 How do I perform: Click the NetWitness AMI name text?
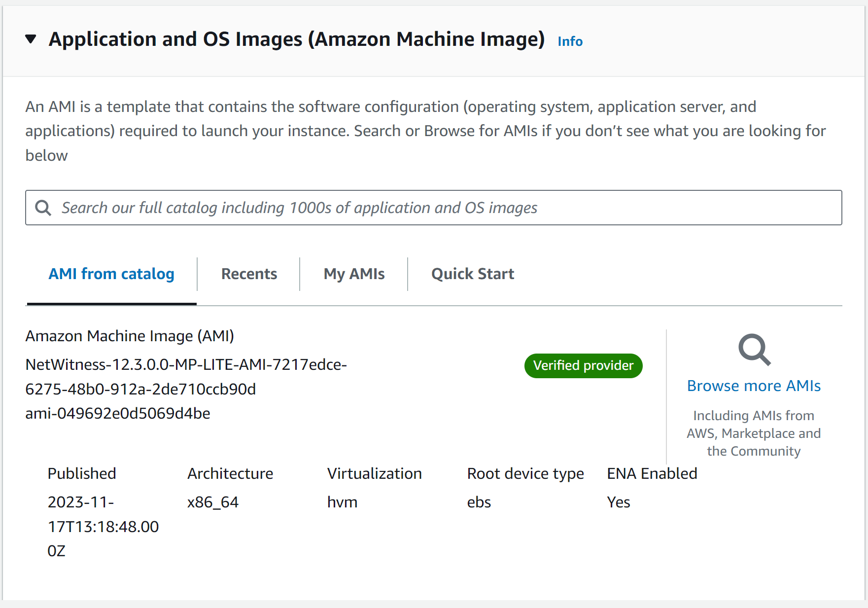point(186,377)
